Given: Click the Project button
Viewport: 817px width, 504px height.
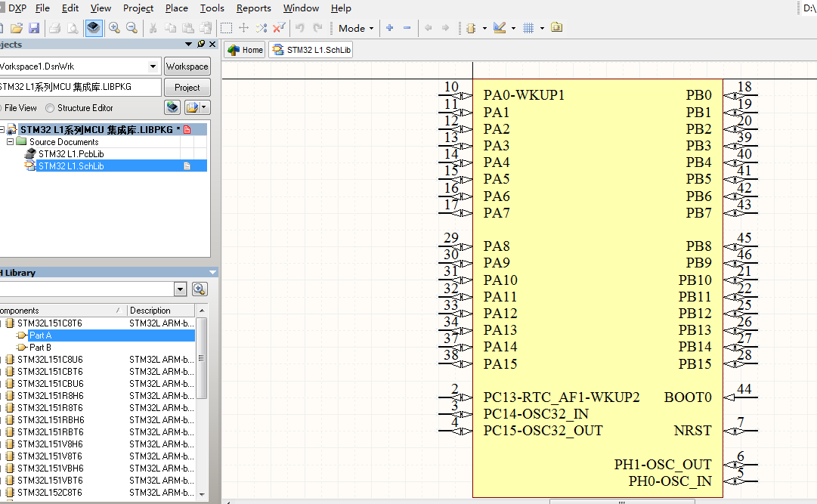Looking at the screenshot, I should coord(187,87).
